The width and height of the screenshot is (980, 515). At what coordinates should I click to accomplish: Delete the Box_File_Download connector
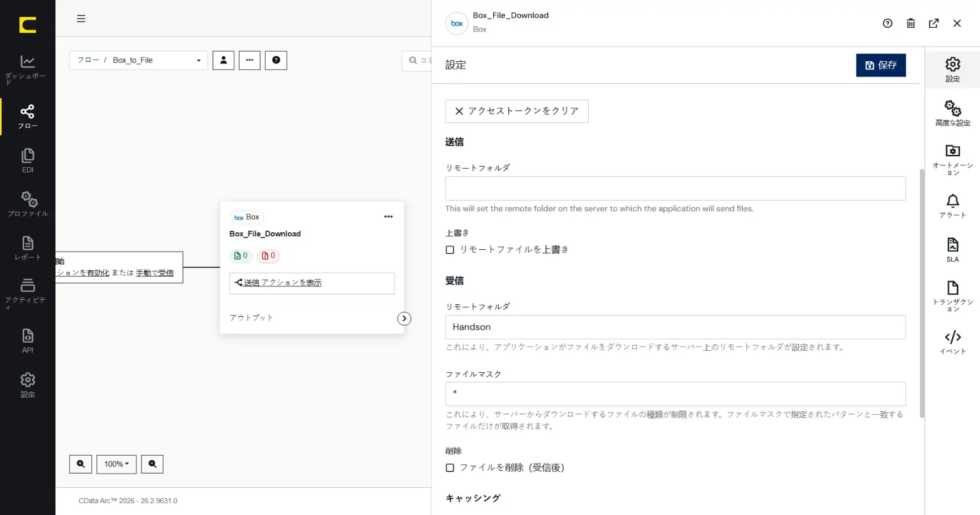(x=910, y=23)
